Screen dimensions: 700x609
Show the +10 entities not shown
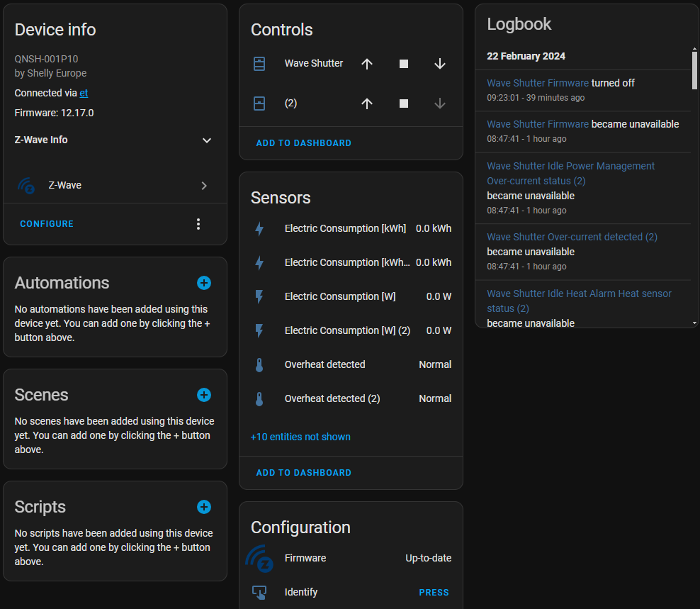tap(300, 437)
